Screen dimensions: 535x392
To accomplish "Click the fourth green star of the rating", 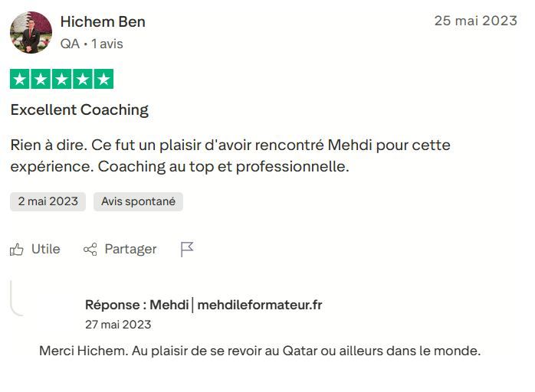I will (83, 79).
